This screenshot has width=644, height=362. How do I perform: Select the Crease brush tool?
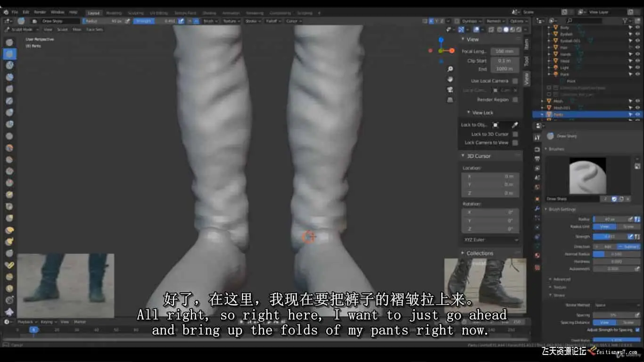click(9, 136)
